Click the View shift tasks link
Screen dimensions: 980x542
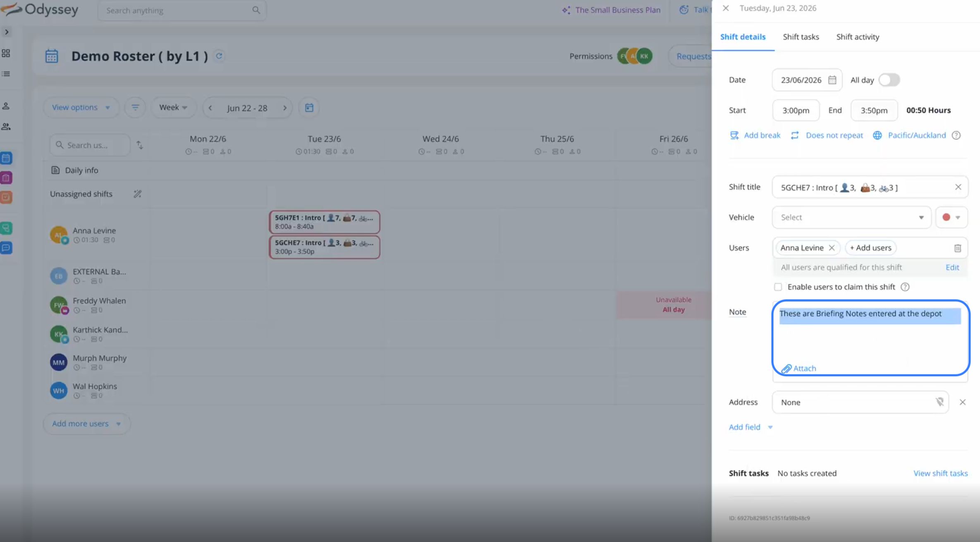tap(940, 473)
